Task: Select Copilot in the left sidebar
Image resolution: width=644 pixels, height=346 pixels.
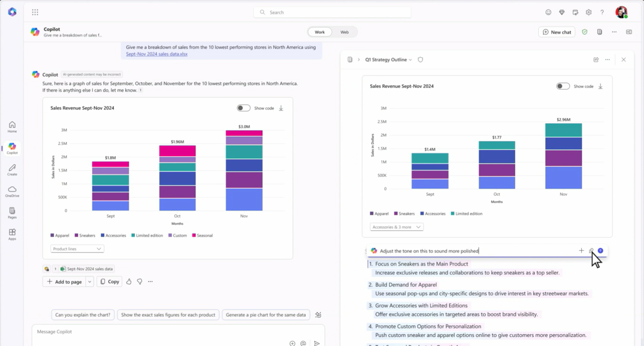Action: (12, 149)
